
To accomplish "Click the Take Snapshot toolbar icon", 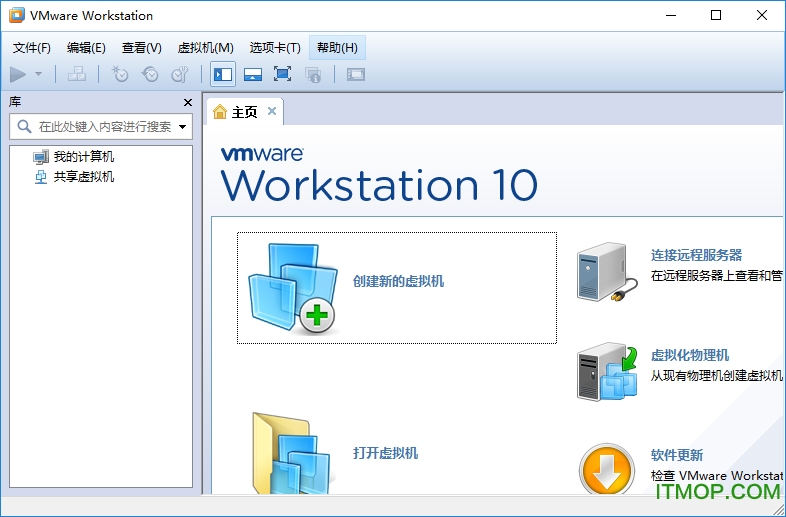I will [x=120, y=75].
